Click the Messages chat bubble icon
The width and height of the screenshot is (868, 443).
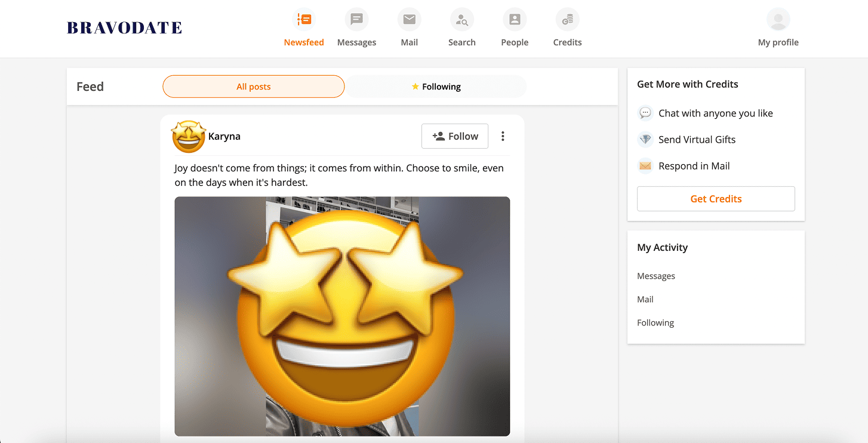pos(356,19)
